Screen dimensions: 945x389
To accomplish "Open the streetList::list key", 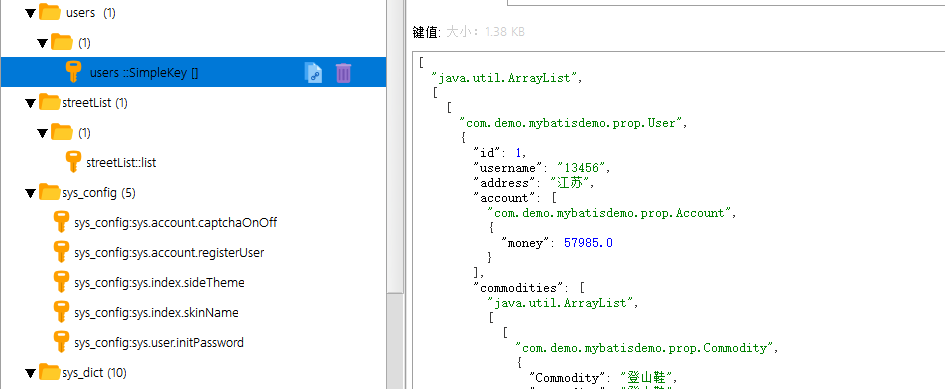I will pyautogui.click(x=121, y=163).
